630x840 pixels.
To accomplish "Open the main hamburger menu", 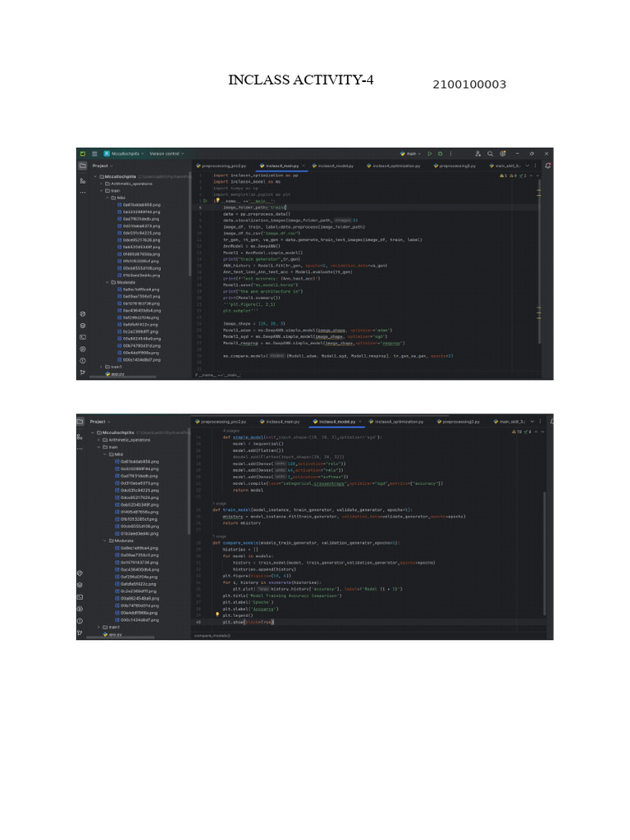I will click(x=94, y=153).
